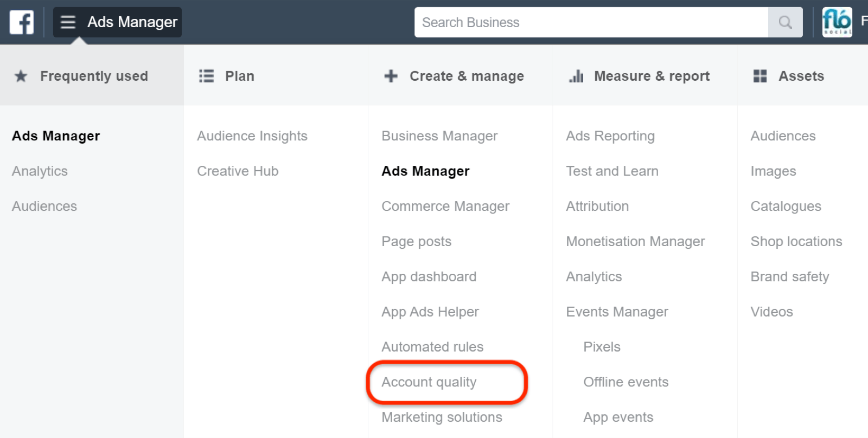Select Pixels under Events Manager
Screen dimensions: 868x438
pos(602,347)
